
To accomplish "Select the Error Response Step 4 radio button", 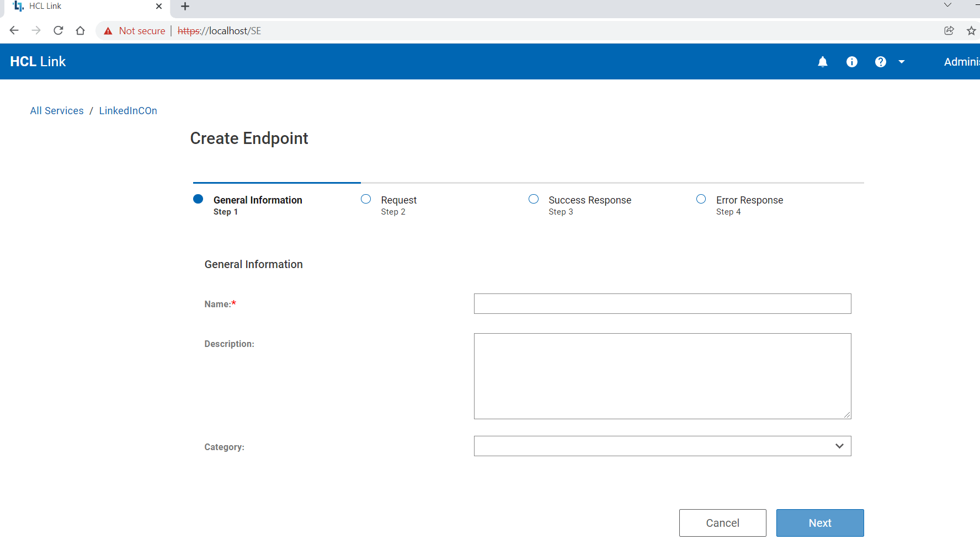I will (701, 199).
